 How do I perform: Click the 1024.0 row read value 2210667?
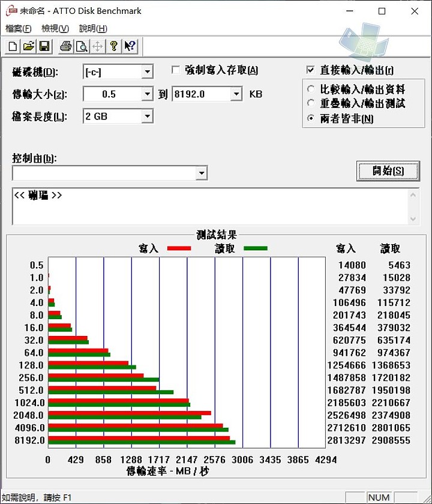point(391,403)
